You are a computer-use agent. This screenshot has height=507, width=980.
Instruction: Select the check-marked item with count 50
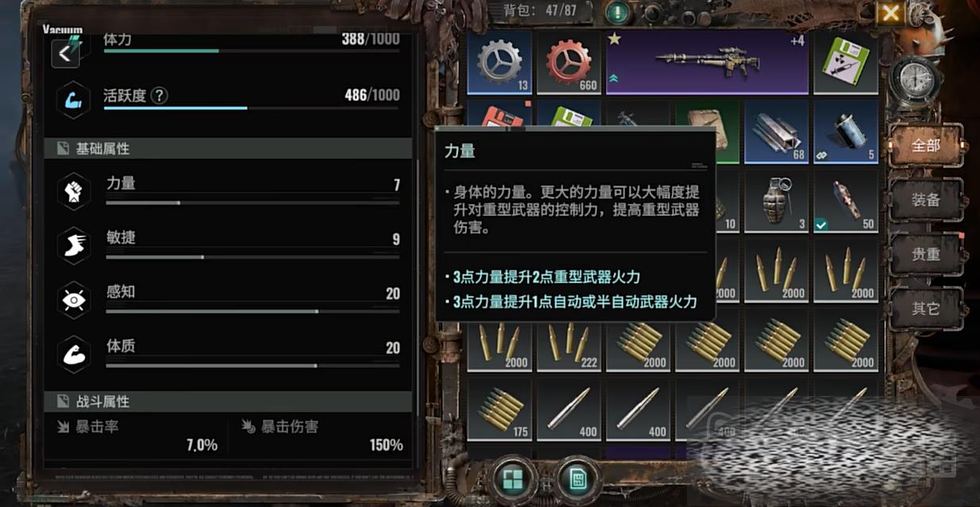846,200
